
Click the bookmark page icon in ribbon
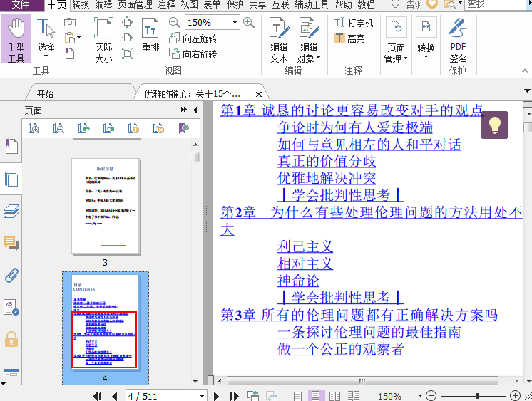(x=70, y=53)
